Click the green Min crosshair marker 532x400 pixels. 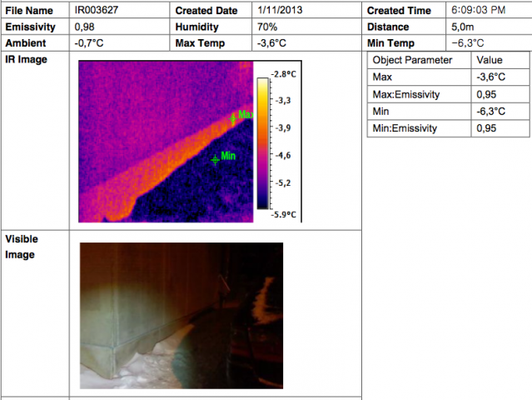pyautogui.click(x=215, y=159)
